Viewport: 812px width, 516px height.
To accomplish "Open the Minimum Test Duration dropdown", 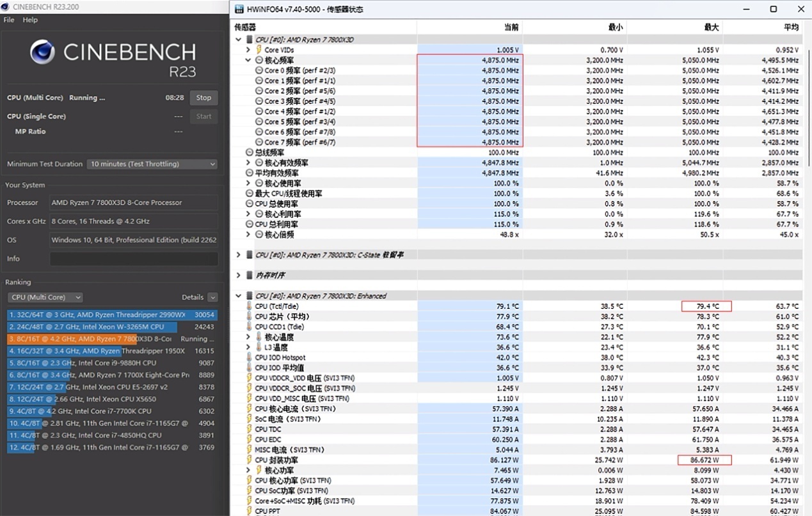I will 152,164.
